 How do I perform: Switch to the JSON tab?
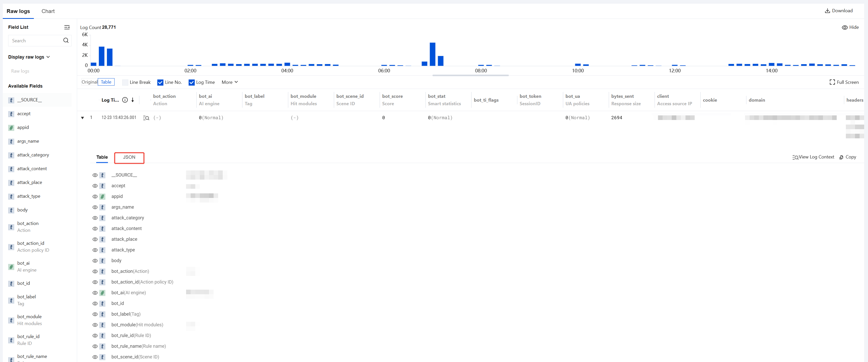[129, 157]
